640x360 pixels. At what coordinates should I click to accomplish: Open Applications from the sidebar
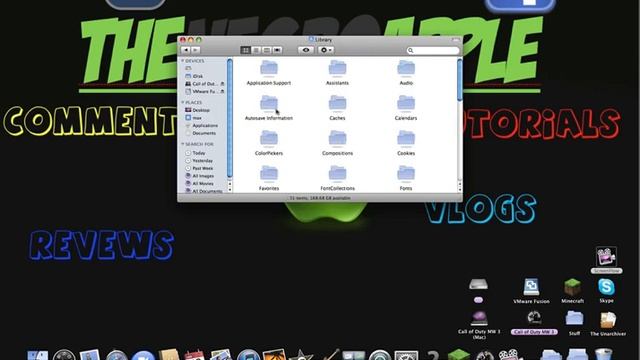(201, 125)
